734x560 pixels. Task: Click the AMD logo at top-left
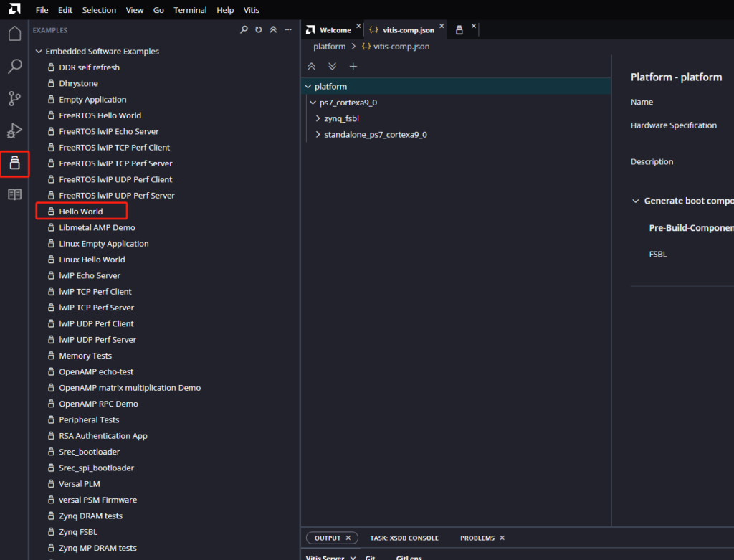pos(15,9)
